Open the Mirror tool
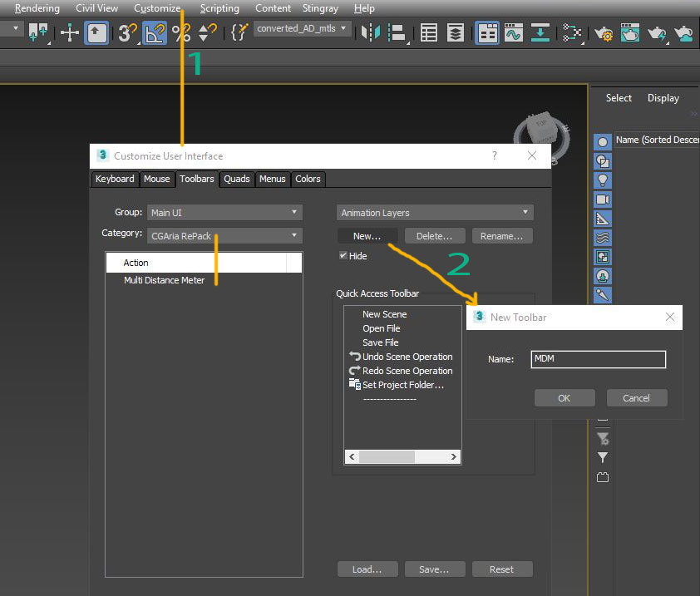 (370, 32)
